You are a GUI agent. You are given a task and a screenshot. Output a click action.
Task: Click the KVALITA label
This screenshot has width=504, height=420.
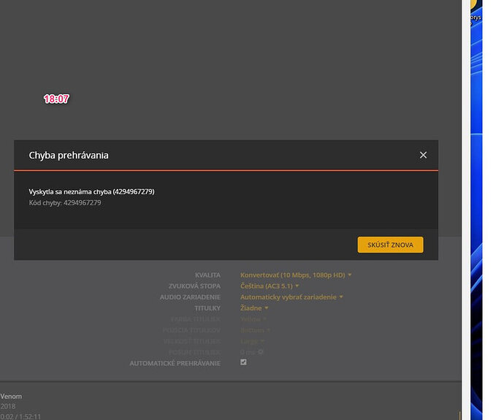click(x=207, y=275)
